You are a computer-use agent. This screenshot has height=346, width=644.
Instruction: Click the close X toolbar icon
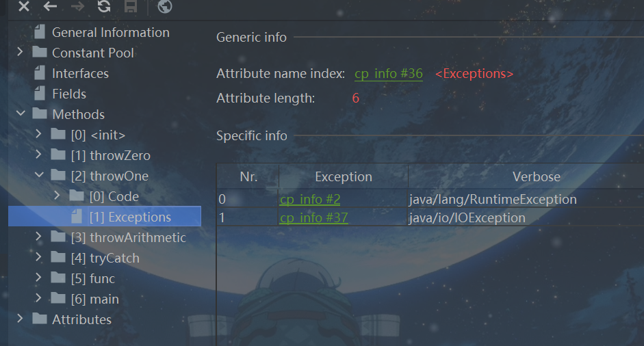[24, 7]
